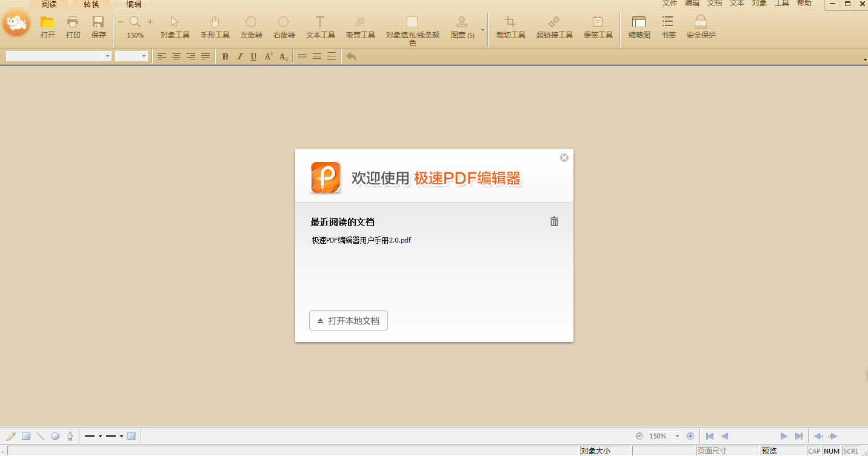The width and height of the screenshot is (868, 456).
Task: Select the 图章 stamp tool
Action: click(x=462, y=28)
